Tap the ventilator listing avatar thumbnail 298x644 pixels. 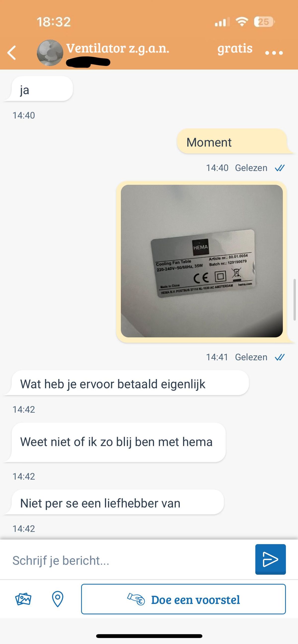(x=50, y=53)
